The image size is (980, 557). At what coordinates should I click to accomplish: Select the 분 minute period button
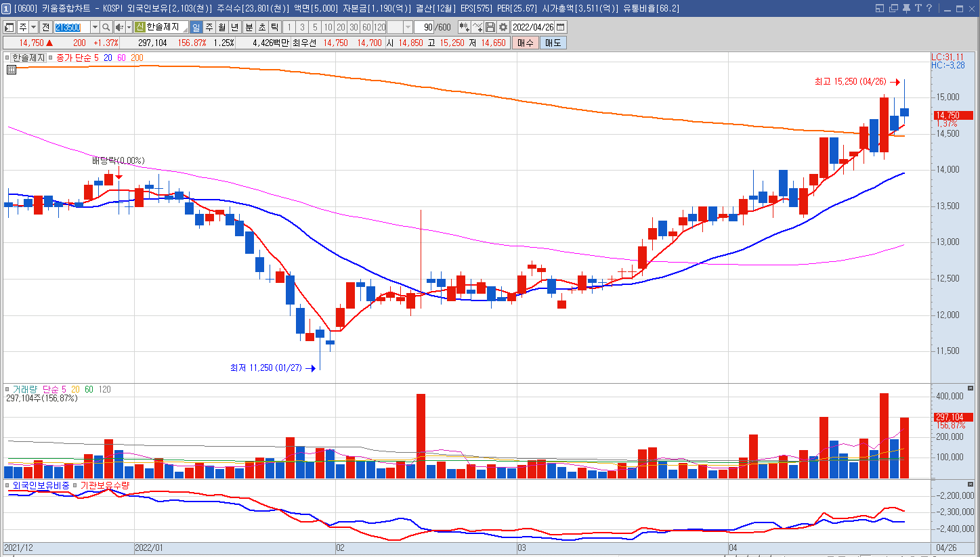(x=249, y=27)
